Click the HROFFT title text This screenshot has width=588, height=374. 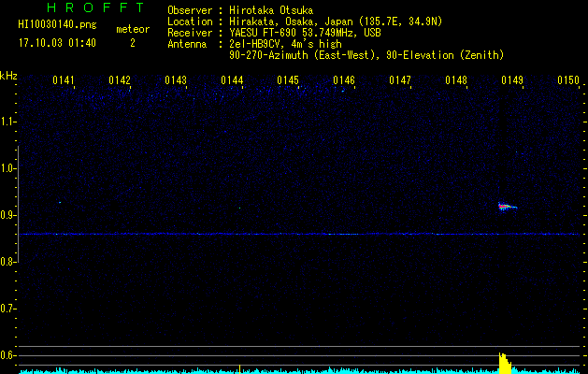95,7
